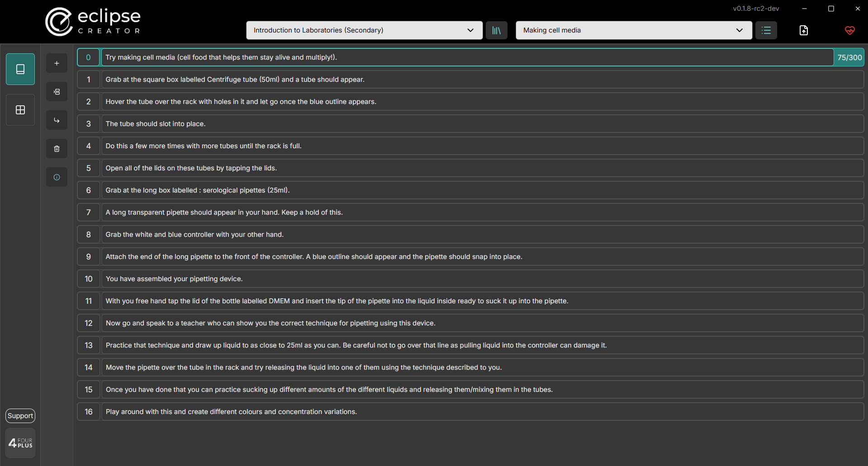Click the file upload icon in the toolbar
The image size is (868, 466).
click(x=804, y=30)
